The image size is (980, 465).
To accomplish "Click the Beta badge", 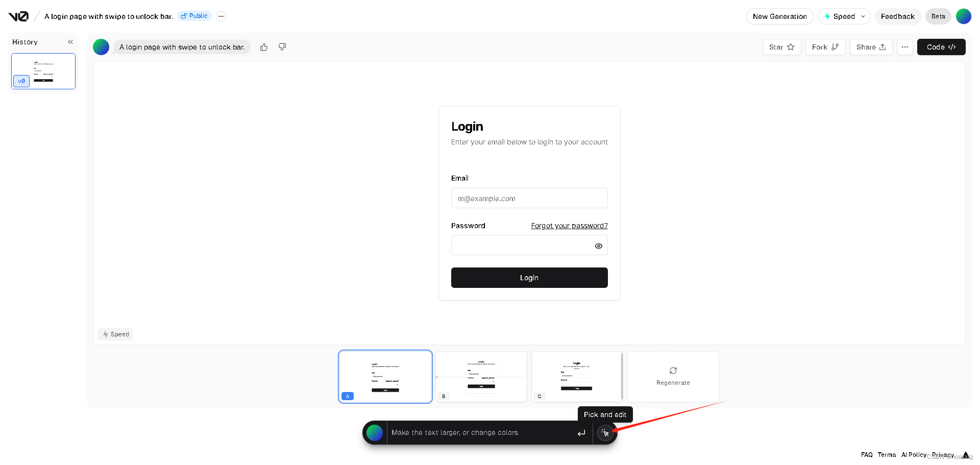I will [x=938, y=16].
